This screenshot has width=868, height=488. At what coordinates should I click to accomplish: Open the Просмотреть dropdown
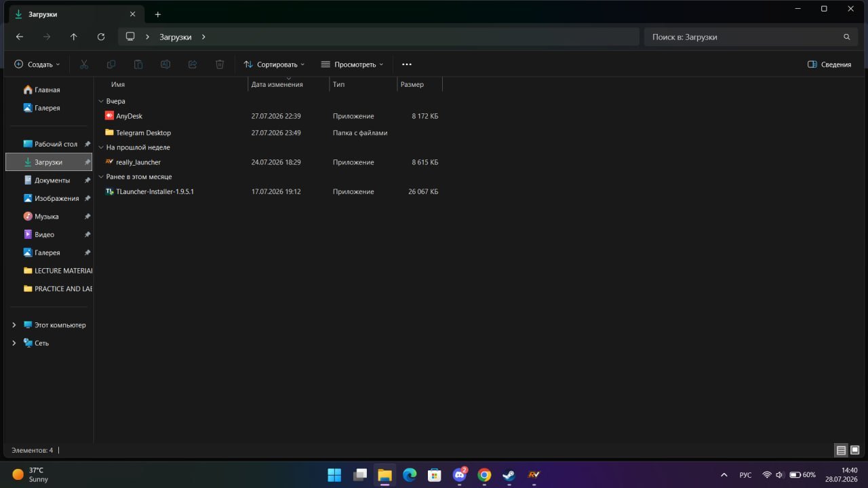point(352,64)
